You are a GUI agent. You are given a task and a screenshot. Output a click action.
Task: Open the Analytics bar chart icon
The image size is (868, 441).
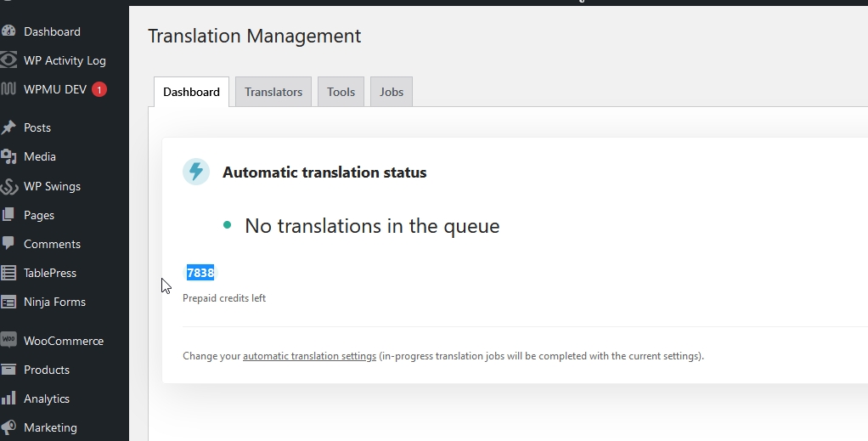pos(8,399)
